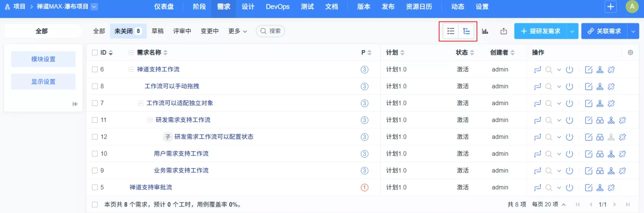Click decompose tree icon for 用户需求支持工作流
The height and width of the screenshot is (213, 644).
(x=611, y=154)
